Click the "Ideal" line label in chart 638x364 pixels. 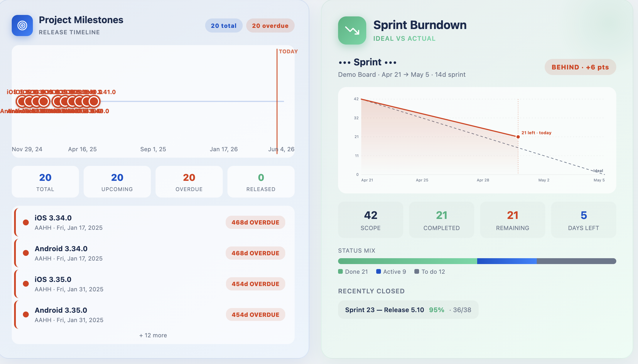(x=598, y=171)
